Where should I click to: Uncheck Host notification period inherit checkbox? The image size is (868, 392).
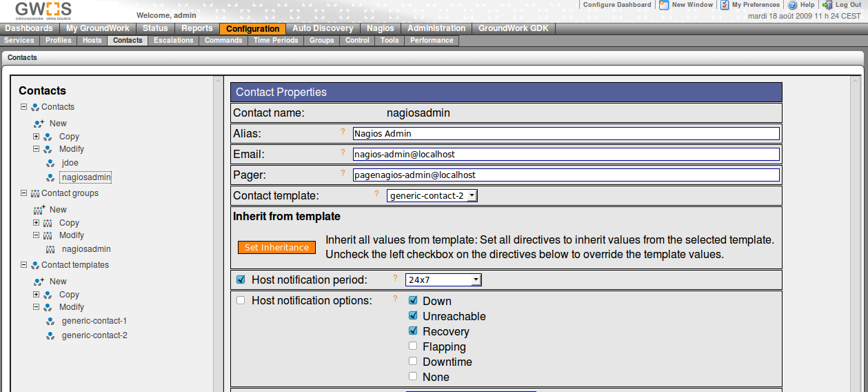[241, 280]
